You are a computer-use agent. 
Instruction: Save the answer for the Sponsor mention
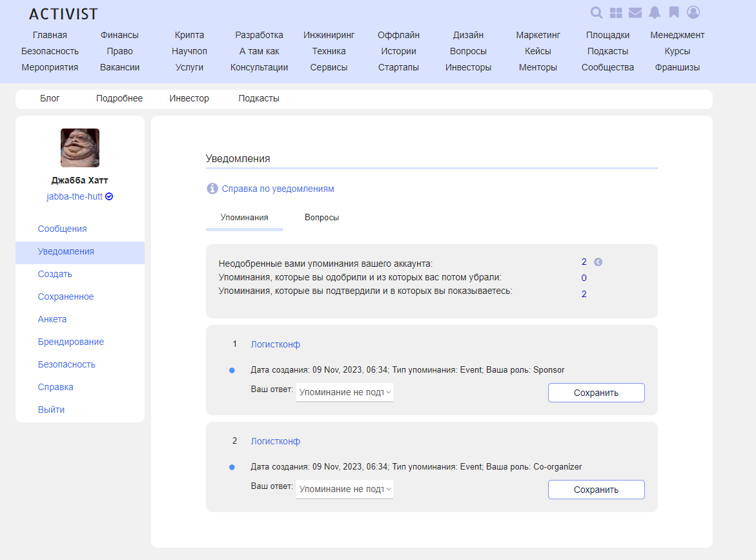596,393
